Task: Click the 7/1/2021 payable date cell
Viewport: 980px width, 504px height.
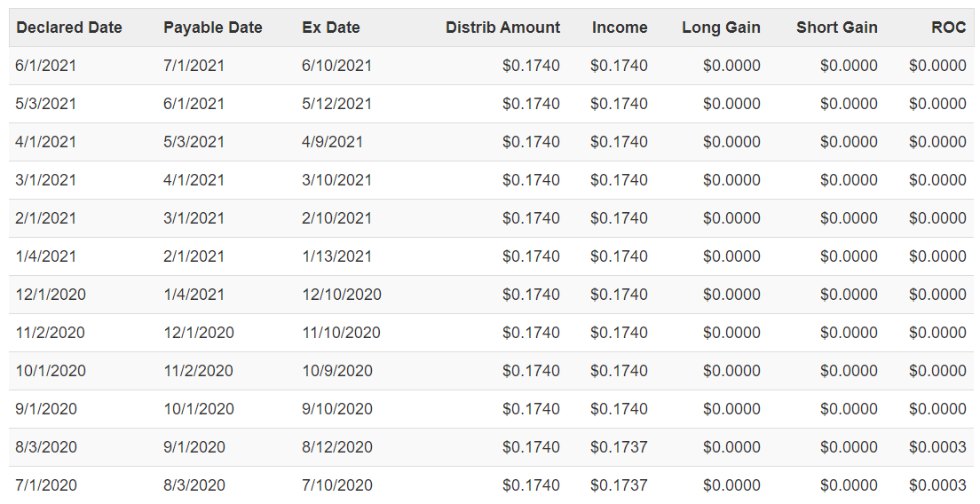Action: pyautogui.click(x=194, y=66)
